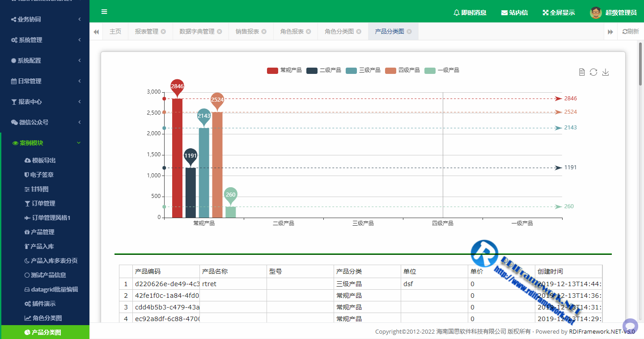Toggle 三级产品 legend series
The height and width of the screenshot is (339, 644).
(x=363, y=70)
